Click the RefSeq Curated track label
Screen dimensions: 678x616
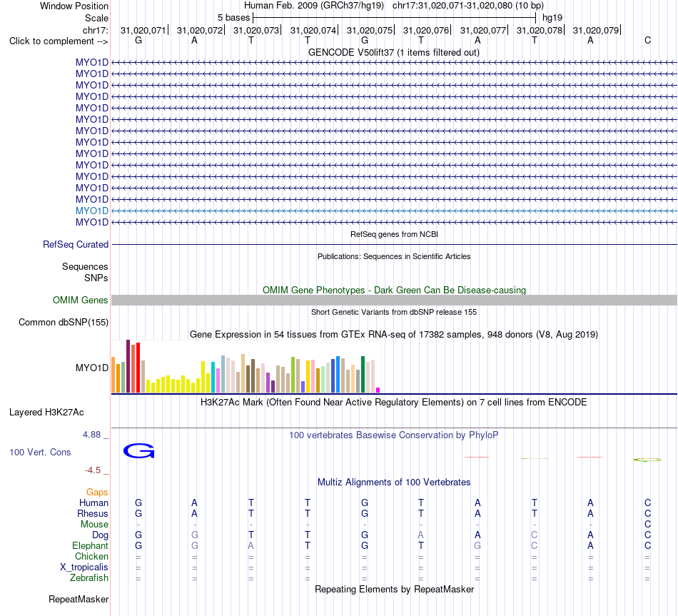(75, 244)
